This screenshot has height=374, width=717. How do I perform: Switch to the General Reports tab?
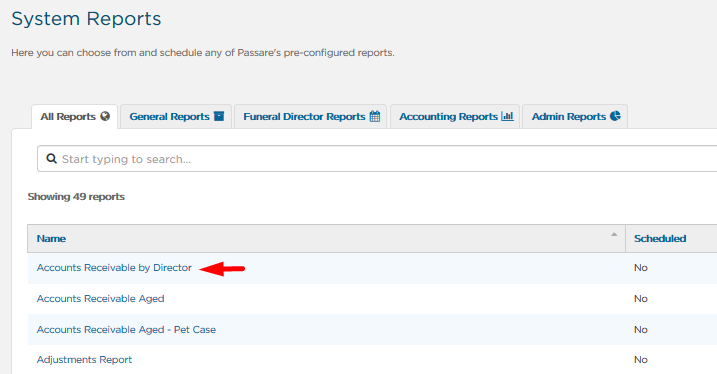click(x=177, y=117)
